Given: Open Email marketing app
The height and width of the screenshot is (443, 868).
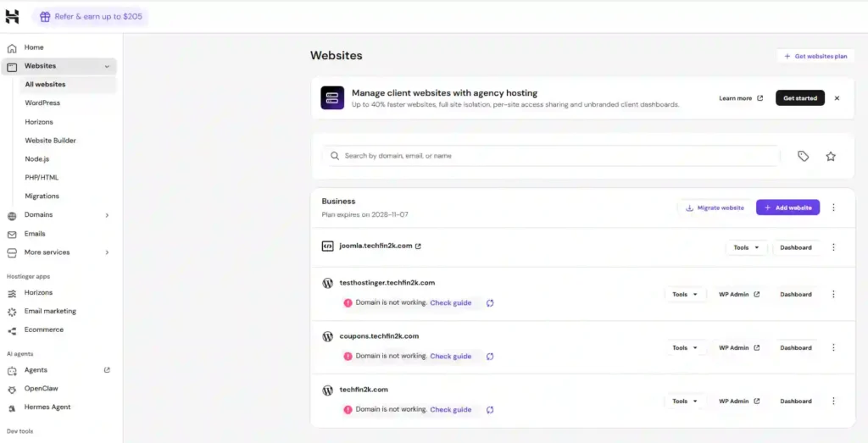Looking at the screenshot, I should coord(50,311).
